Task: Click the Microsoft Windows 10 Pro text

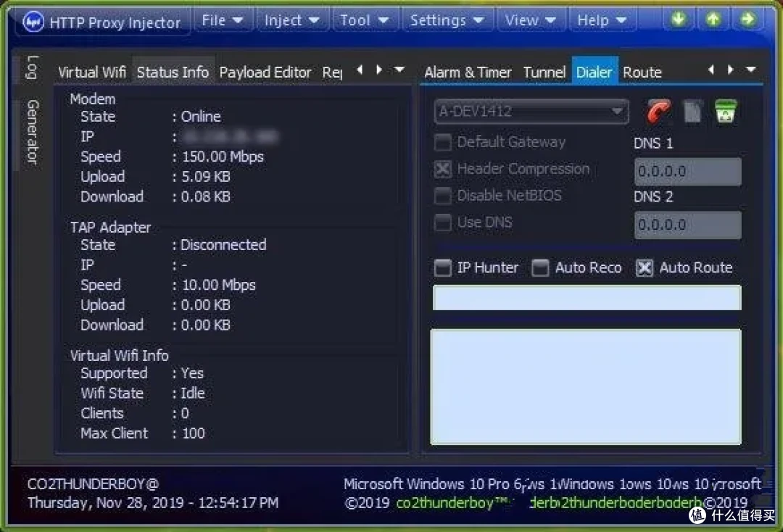Action: click(x=426, y=484)
